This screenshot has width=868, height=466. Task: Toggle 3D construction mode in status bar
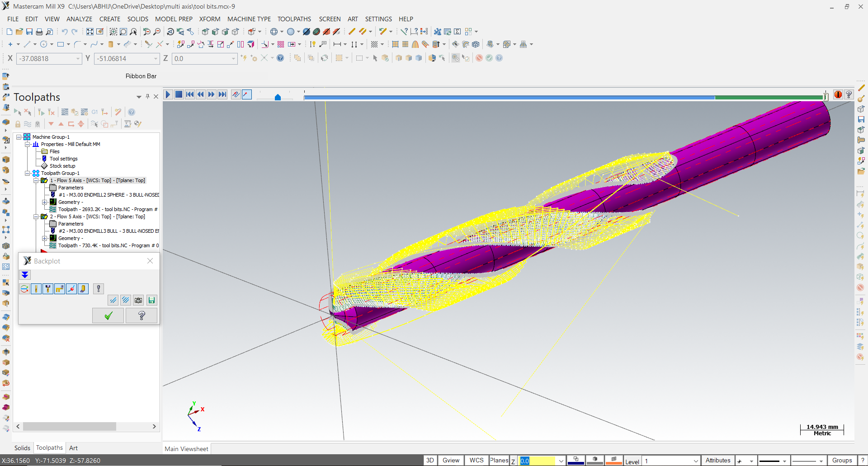430,460
